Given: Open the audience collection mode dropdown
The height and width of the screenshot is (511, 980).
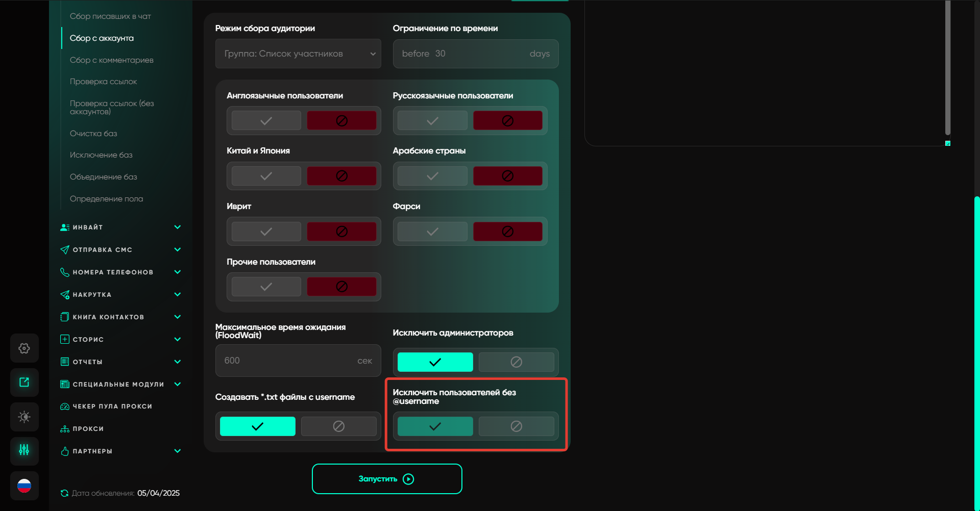Looking at the screenshot, I should (x=298, y=54).
